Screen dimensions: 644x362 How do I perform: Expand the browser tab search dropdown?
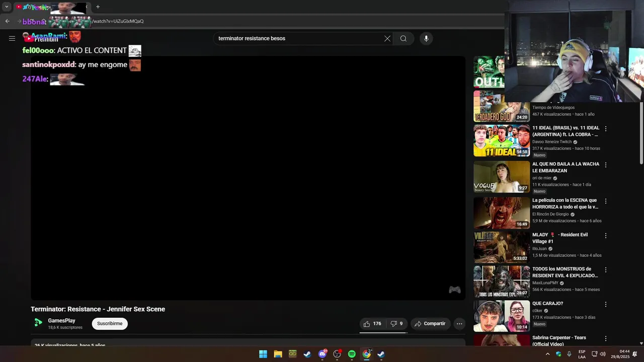pyautogui.click(x=7, y=7)
